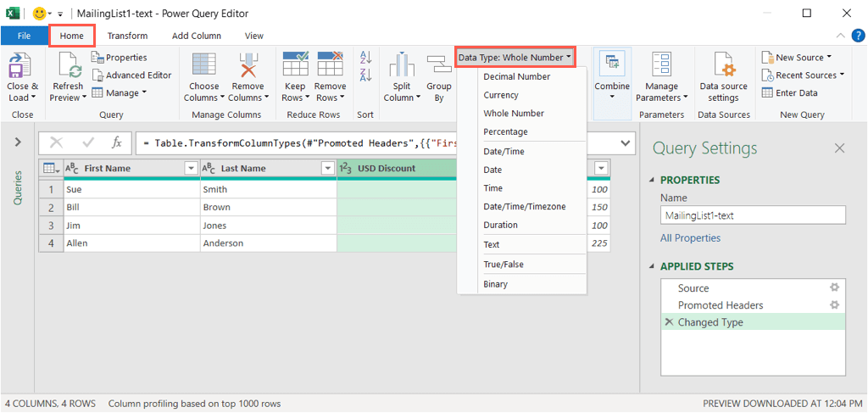The image size is (868, 413).
Task: Click the Remove Columns icon
Action: coord(248,64)
